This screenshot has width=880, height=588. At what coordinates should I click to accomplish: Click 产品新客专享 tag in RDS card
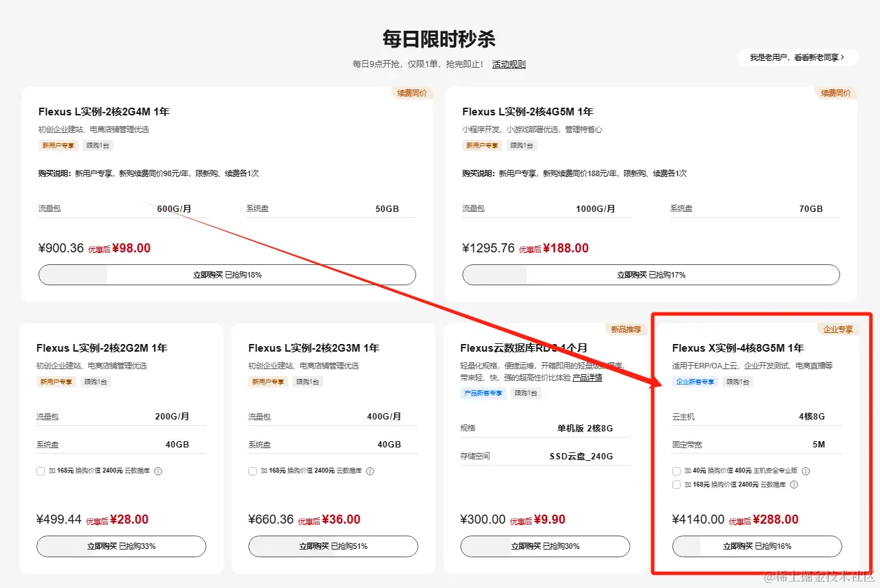point(483,393)
